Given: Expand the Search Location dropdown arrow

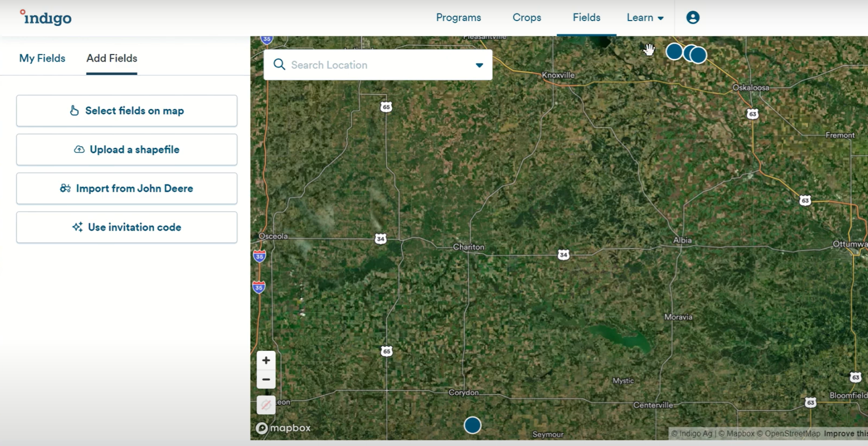Looking at the screenshot, I should click(x=480, y=65).
